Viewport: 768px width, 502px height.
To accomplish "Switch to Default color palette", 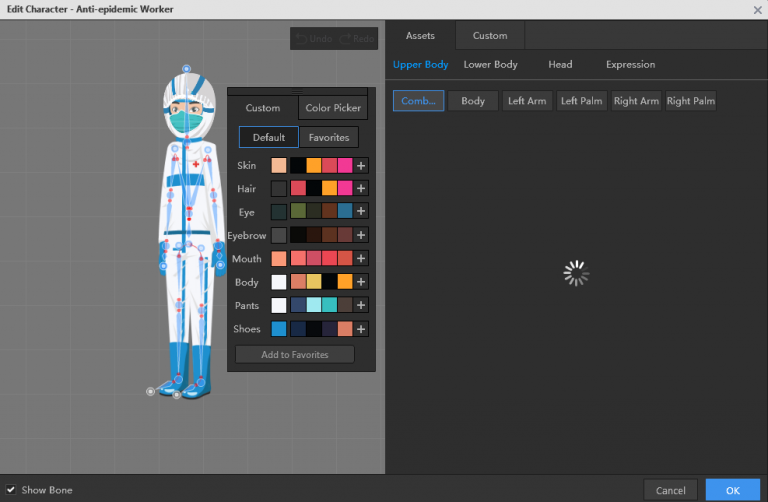I will 268,137.
